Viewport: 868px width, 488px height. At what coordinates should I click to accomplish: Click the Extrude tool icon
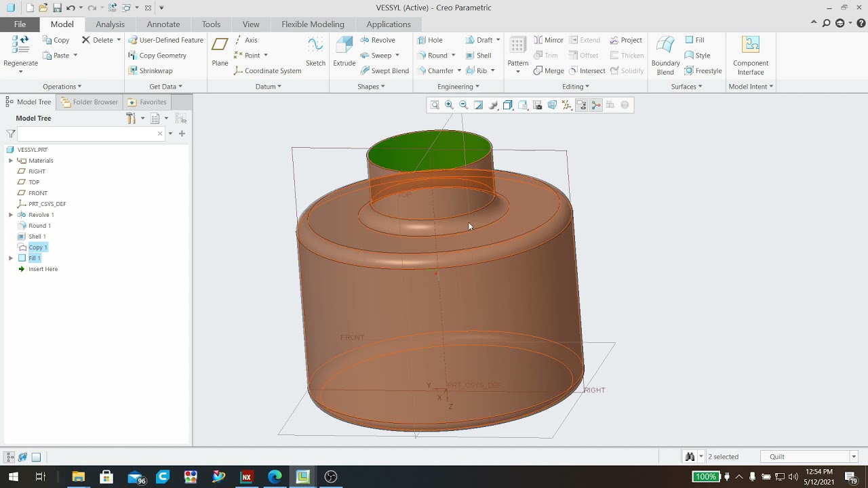(x=344, y=45)
